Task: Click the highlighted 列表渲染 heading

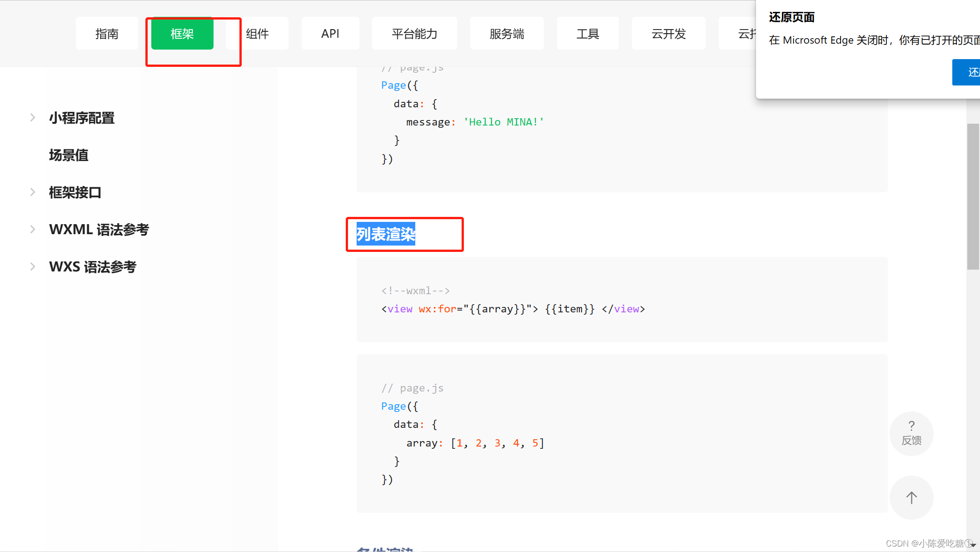Action: point(386,234)
